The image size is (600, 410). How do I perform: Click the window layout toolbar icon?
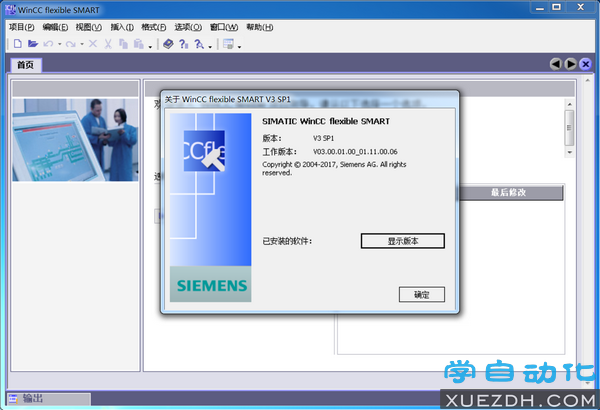228,44
